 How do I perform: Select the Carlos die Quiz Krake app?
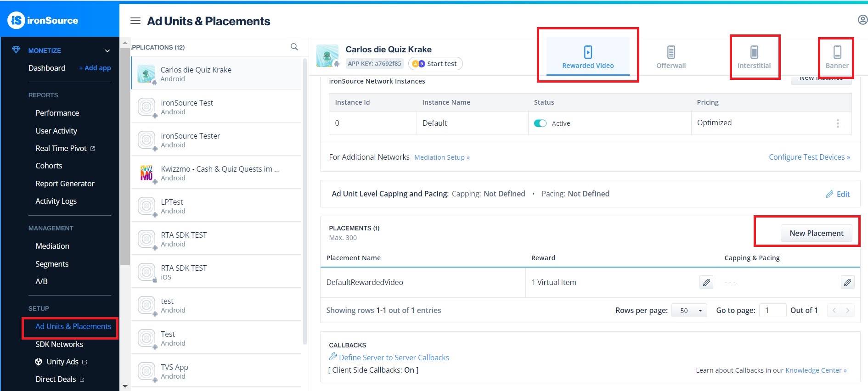click(216, 73)
